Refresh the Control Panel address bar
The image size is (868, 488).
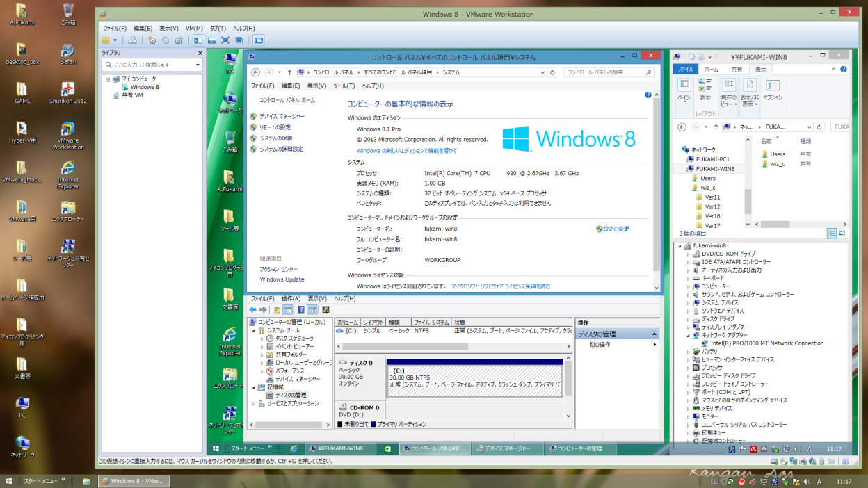coord(553,72)
